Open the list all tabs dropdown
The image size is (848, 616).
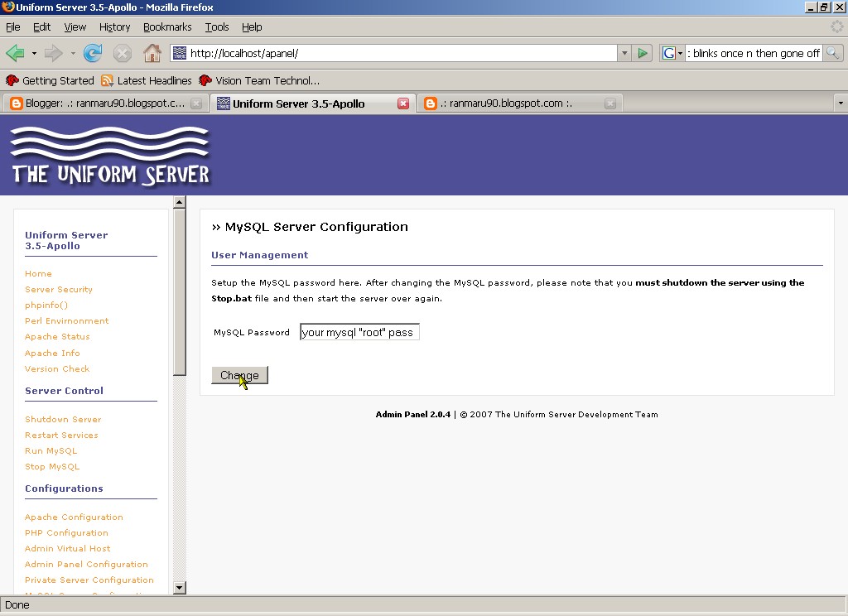pos(840,103)
